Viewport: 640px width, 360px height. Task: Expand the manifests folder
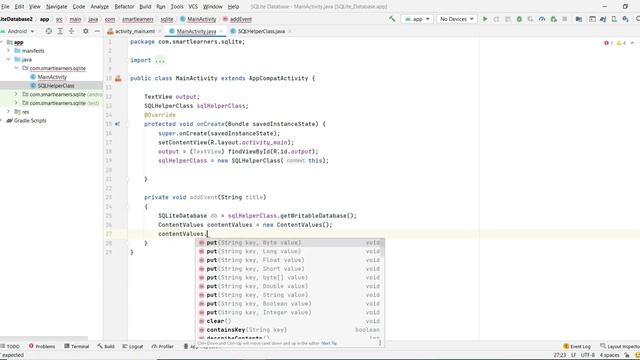9,51
